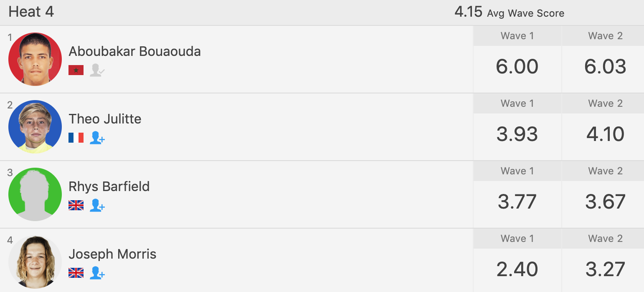Open Aboubakar Bouaouda athlete name link
Screen dimensions: 644x292
click(134, 51)
